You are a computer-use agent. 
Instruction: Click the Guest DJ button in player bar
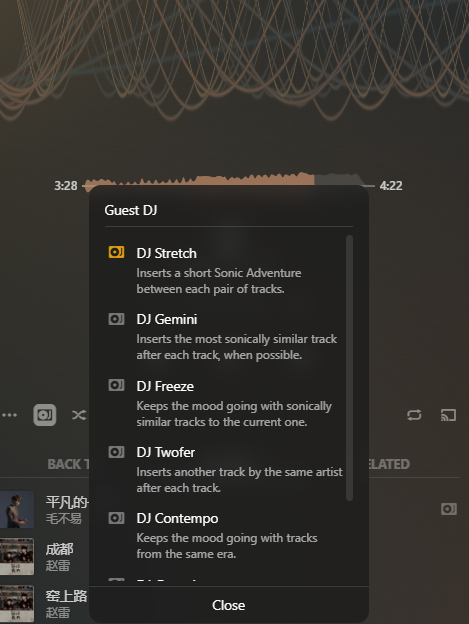click(x=45, y=415)
